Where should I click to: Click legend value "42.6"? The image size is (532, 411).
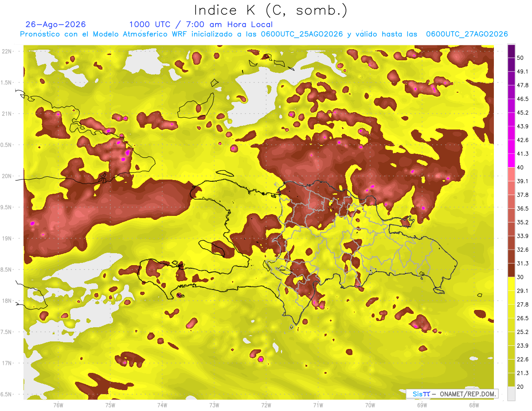[523, 140]
